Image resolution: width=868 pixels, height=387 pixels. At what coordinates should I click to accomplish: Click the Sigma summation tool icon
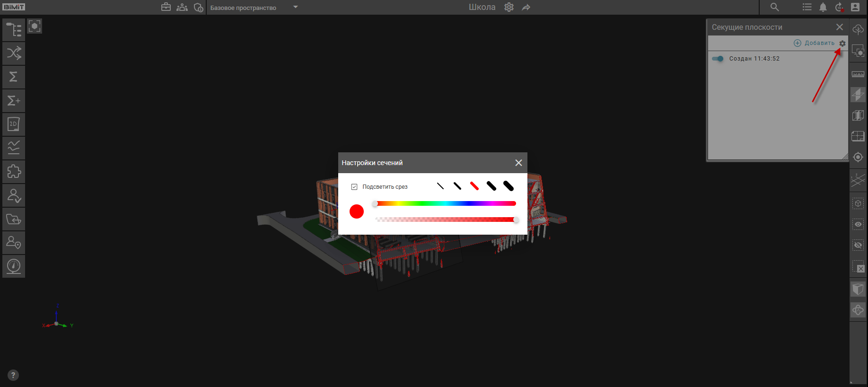click(14, 77)
